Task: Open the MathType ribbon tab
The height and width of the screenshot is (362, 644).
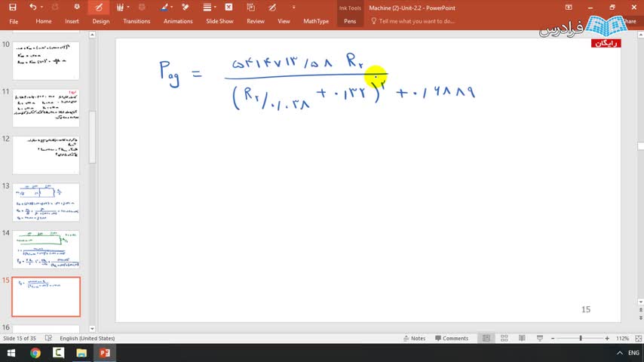Action: (x=316, y=21)
